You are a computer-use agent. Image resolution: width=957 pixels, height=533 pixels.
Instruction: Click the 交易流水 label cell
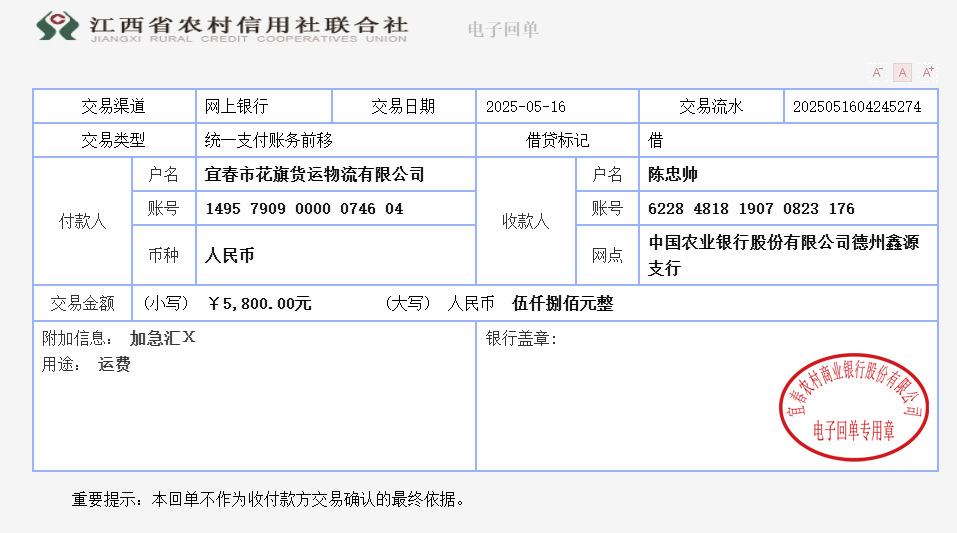point(711,106)
